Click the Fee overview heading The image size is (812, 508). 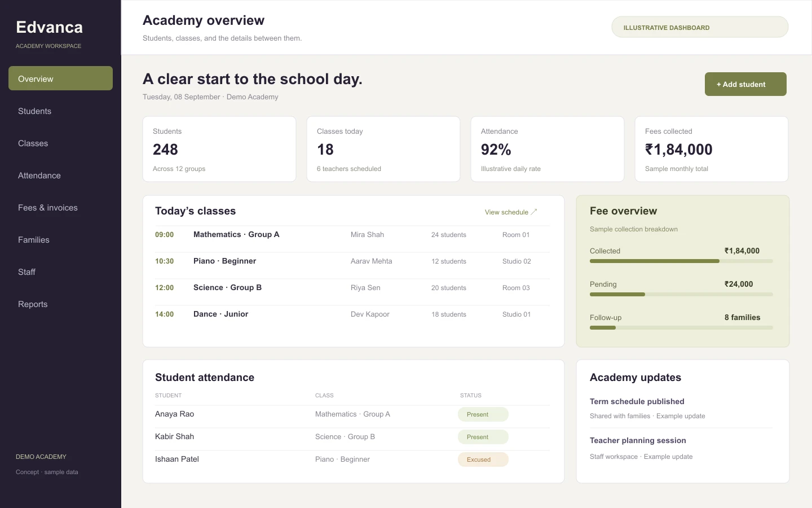[x=623, y=211]
